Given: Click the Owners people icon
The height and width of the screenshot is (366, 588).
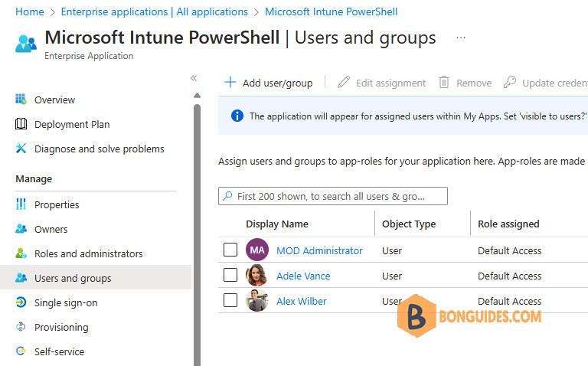Looking at the screenshot, I should (21, 229).
